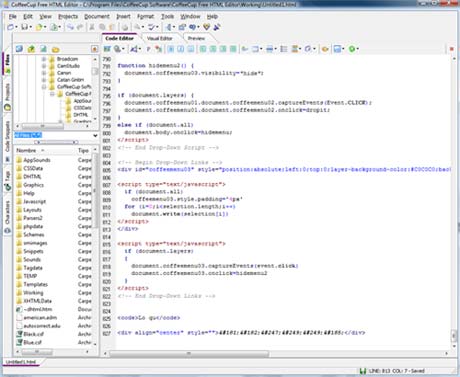Open the Tools menu

[x=167, y=16]
